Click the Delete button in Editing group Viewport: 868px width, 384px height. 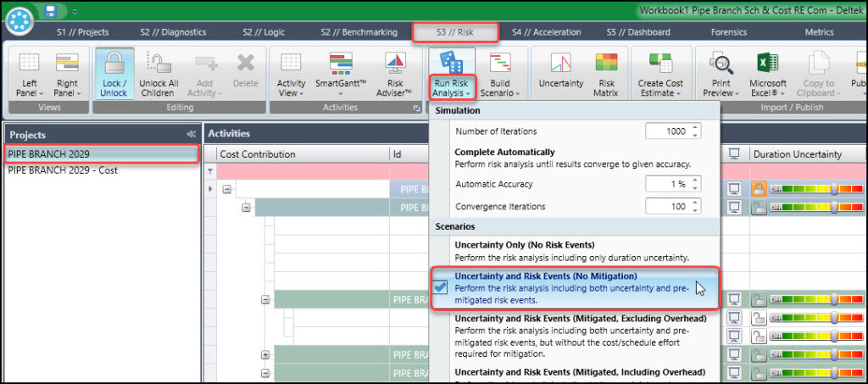(245, 70)
